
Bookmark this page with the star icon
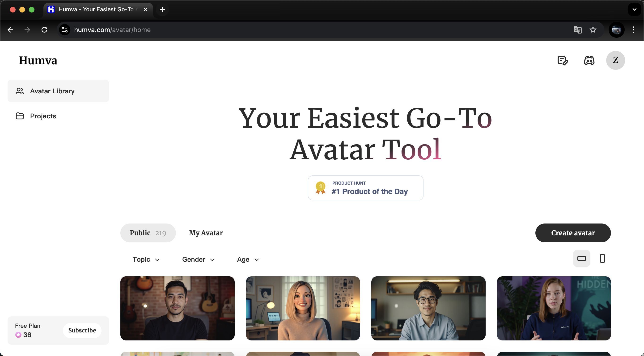point(593,30)
